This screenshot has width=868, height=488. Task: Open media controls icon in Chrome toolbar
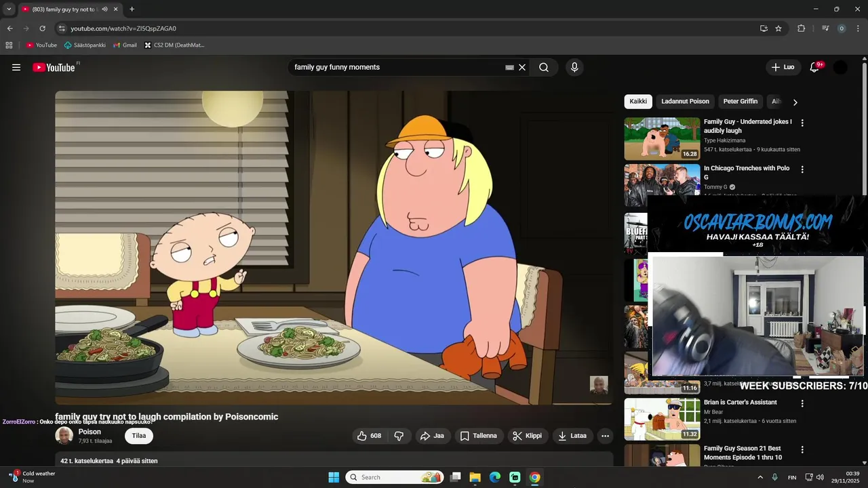(x=825, y=28)
